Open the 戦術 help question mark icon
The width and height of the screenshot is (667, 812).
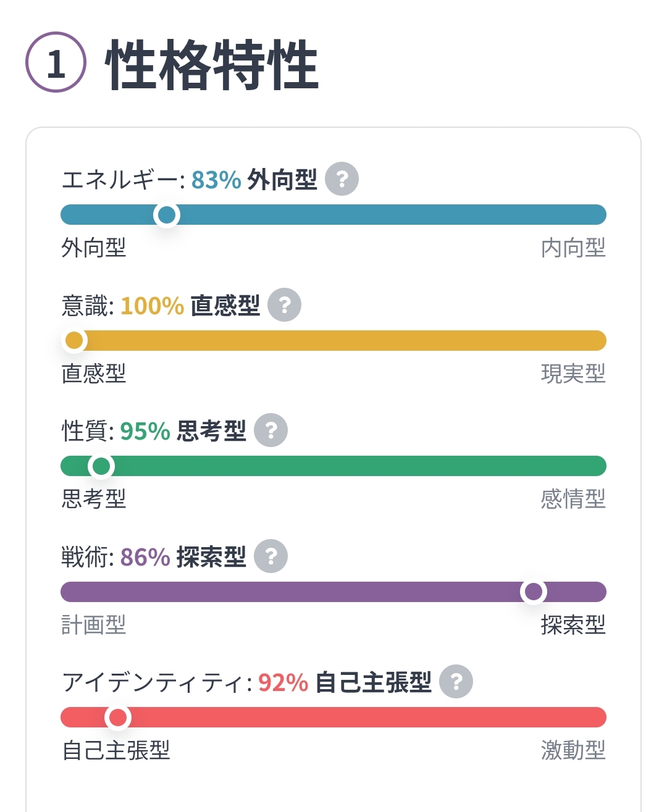271,556
